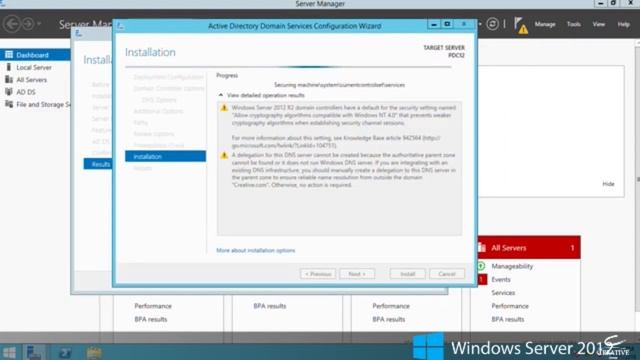Select Local Server in the sidebar
Screen dimensions: 640x360
[35, 67]
